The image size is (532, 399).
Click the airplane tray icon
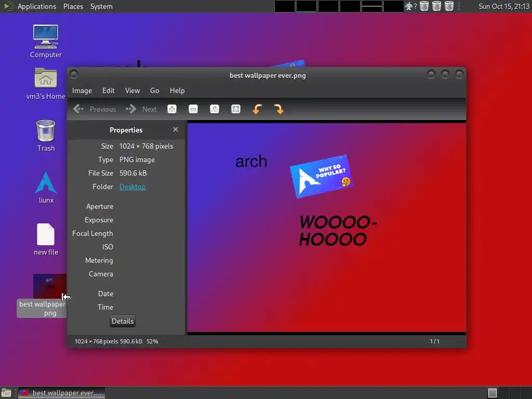pyautogui.click(x=409, y=6)
